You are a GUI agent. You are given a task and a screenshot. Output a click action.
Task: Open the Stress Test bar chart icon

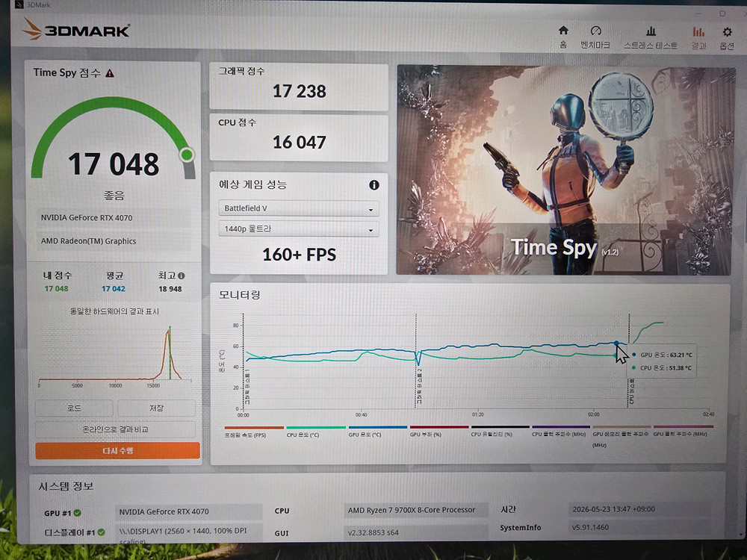pyautogui.click(x=651, y=31)
